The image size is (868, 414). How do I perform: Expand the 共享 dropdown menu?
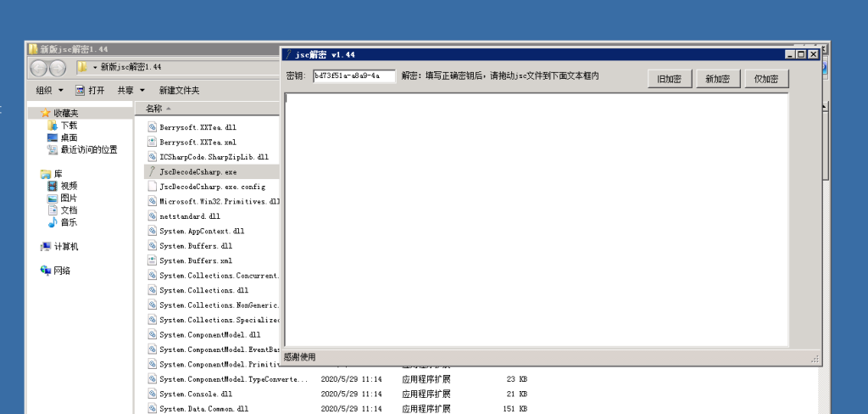(x=131, y=90)
